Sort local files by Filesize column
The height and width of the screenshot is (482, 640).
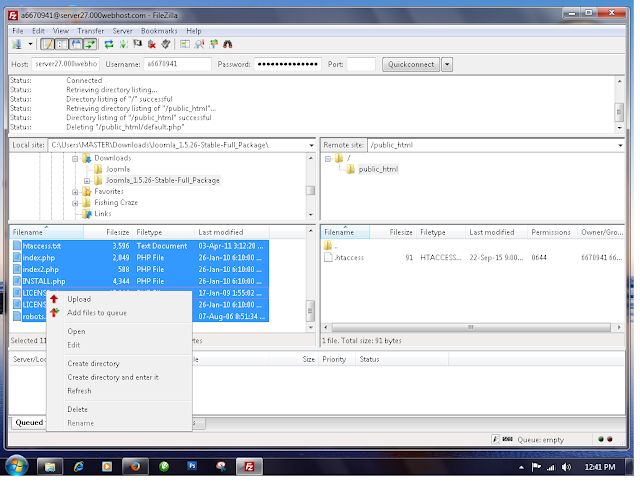pyautogui.click(x=108, y=232)
